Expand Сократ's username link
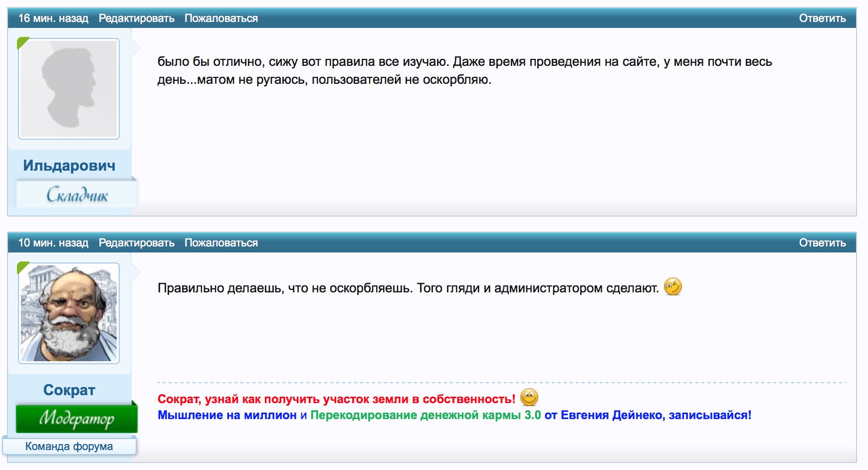This screenshot has width=868, height=470. point(69,390)
